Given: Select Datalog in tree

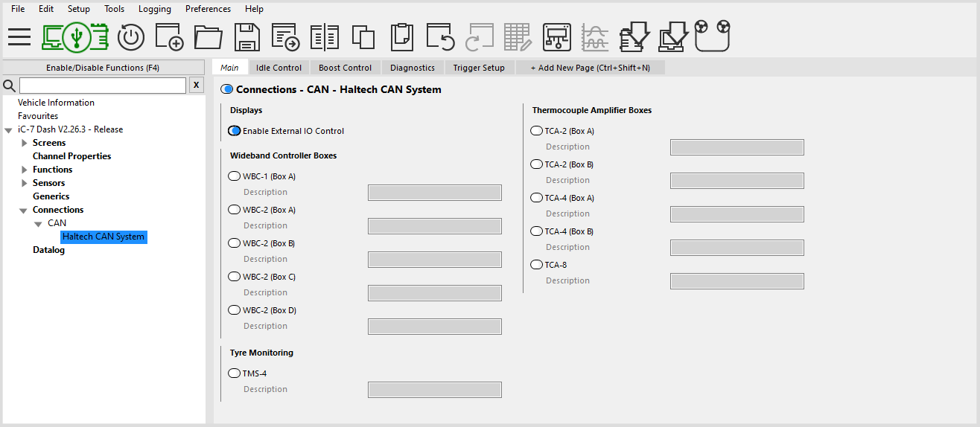Looking at the screenshot, I should (x=48, y=250).
